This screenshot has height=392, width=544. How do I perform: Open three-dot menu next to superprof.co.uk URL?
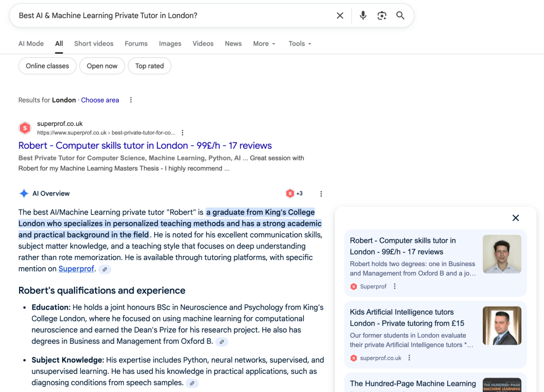pos(182,133)
